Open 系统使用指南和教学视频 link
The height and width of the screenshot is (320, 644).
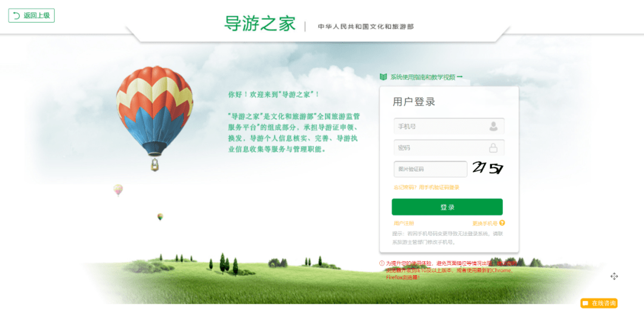423,77
